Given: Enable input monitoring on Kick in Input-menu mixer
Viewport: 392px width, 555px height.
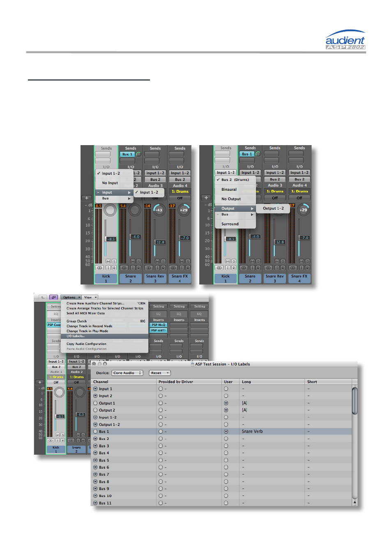Looking at the screenshot, I should (108, 268).
